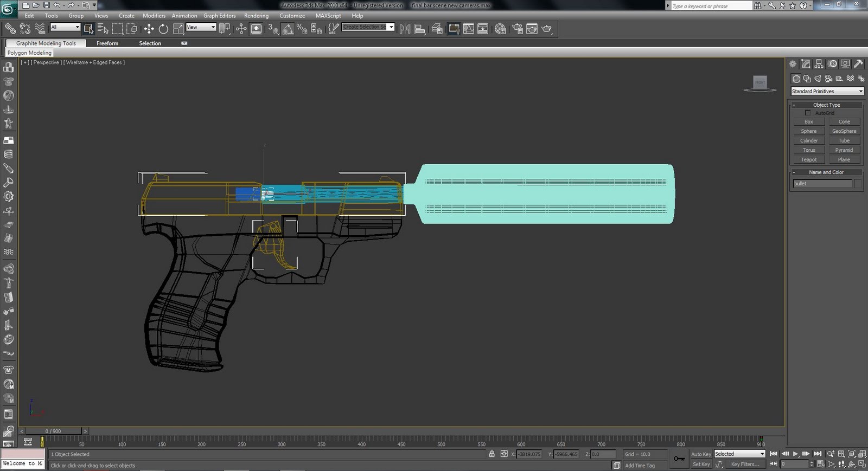Open the Utilities hammer panel tab

(858, 64)
